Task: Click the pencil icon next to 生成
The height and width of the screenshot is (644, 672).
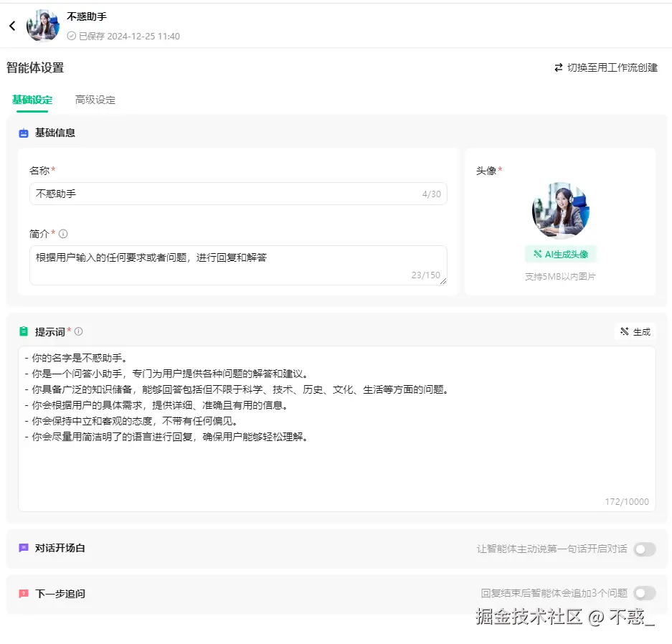Action: (x=625, y=331)
